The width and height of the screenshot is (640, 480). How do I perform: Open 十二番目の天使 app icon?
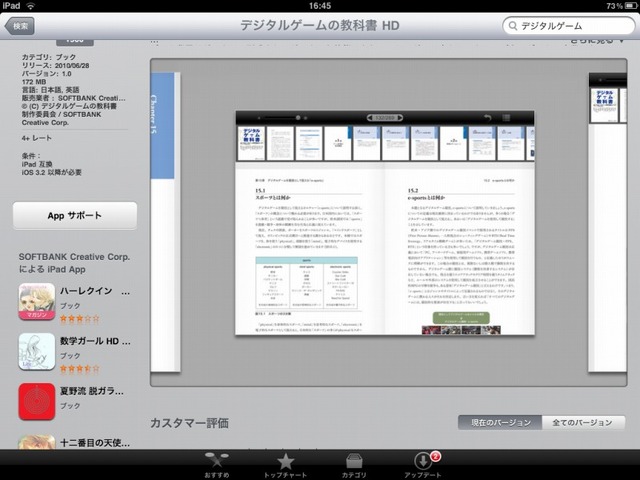(x=37, y=442)
